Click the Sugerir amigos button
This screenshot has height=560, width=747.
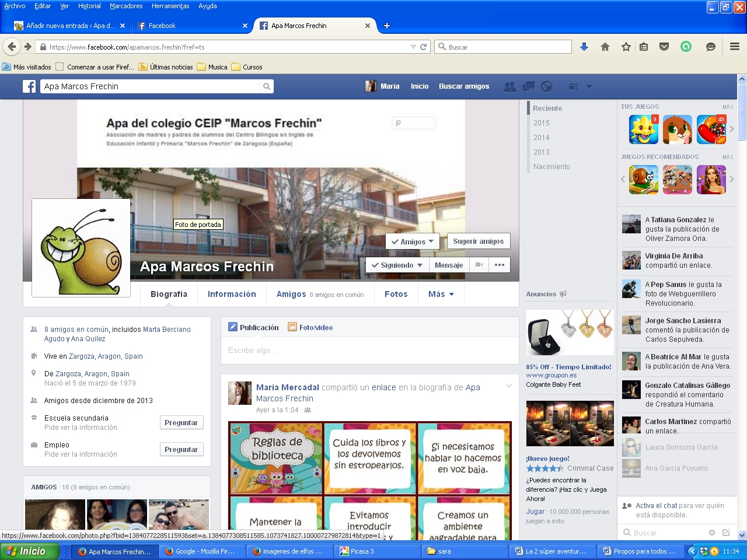coord(478,241)
